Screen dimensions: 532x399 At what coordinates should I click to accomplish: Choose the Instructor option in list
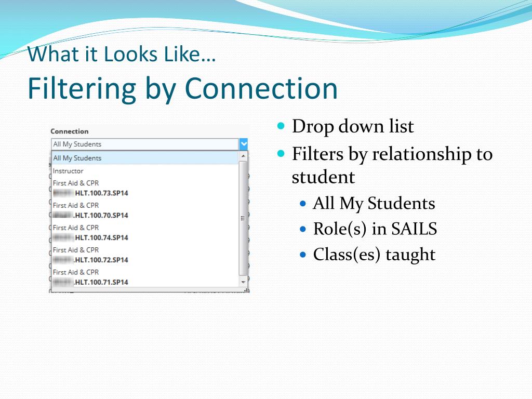tap(145, 171)
